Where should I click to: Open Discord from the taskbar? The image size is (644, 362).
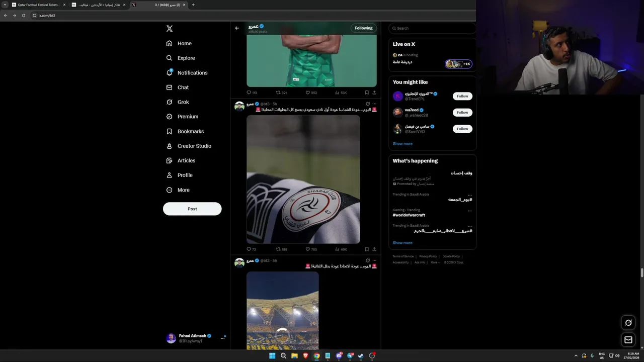339,356
